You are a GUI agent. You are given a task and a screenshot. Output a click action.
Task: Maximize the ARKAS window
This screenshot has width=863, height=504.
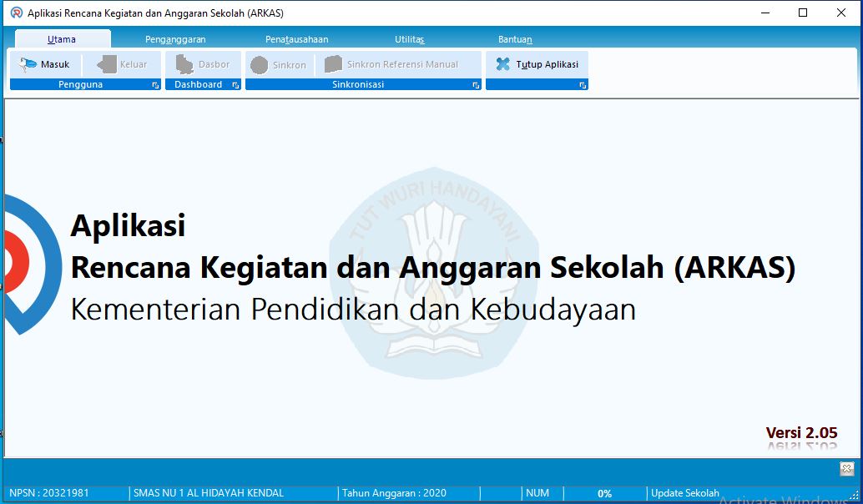803,13
